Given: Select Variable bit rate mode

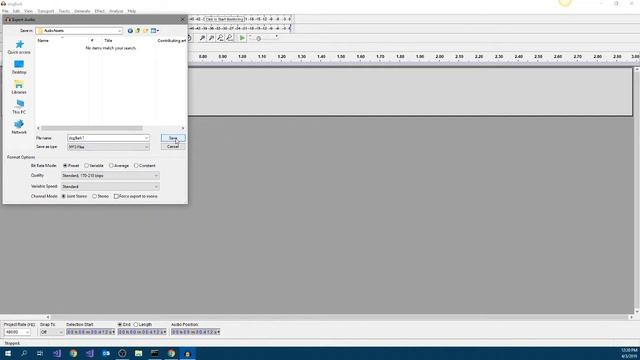Looking at the screenshot, I should pyautogui.click(x=87, y=166).
